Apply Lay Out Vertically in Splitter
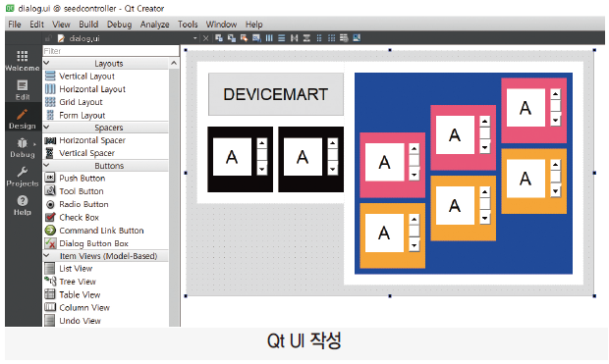609x364 pixels. pos(306,37)
